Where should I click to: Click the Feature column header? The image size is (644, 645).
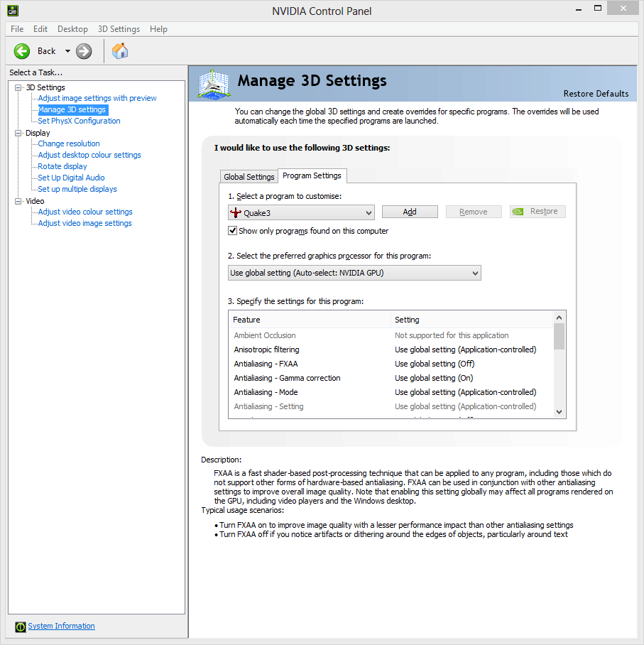310,320
